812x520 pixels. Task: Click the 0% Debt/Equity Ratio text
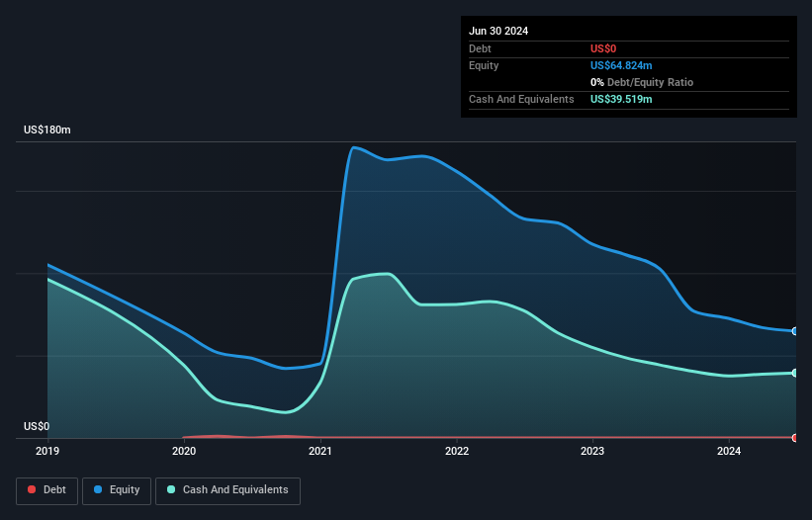coord(642,82)
